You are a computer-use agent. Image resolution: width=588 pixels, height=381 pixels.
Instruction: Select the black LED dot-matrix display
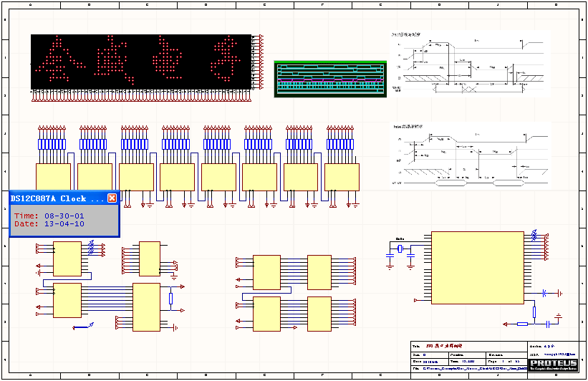[140, 62]
